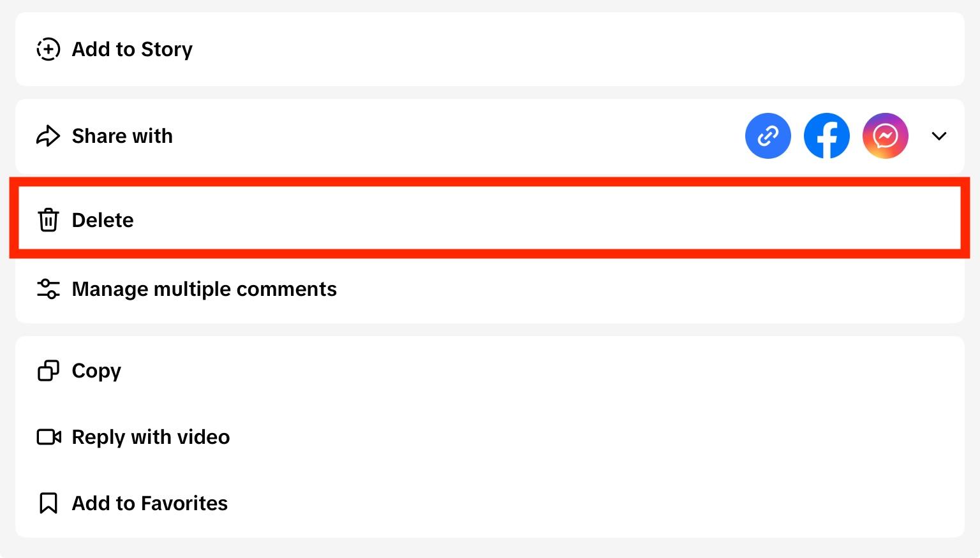980x558 pixels.
Task: Select the Copy text option
Action: coord(96,371)
